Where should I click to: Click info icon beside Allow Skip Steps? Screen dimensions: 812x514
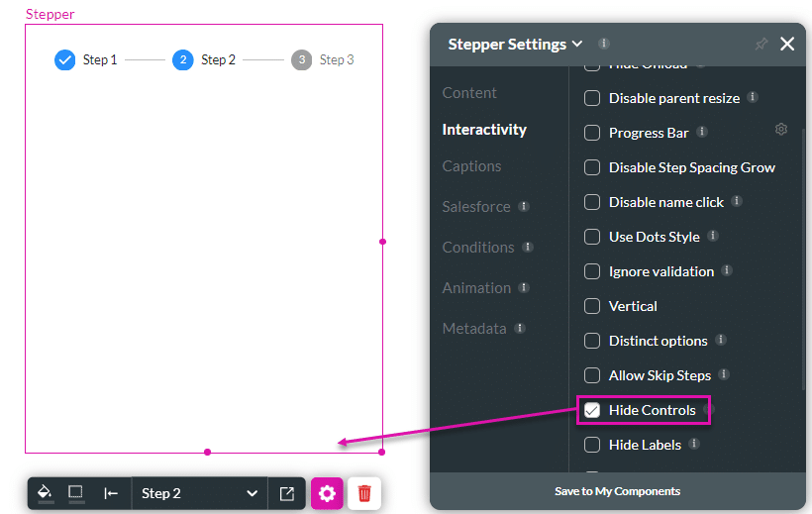pyautogui.click(x=725, y=374)
